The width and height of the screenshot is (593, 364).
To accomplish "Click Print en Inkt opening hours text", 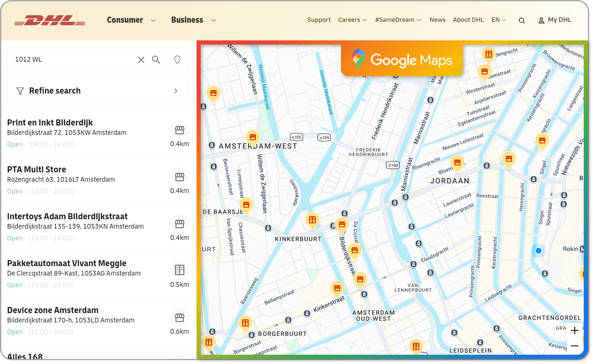I will (x=40, y=144).
